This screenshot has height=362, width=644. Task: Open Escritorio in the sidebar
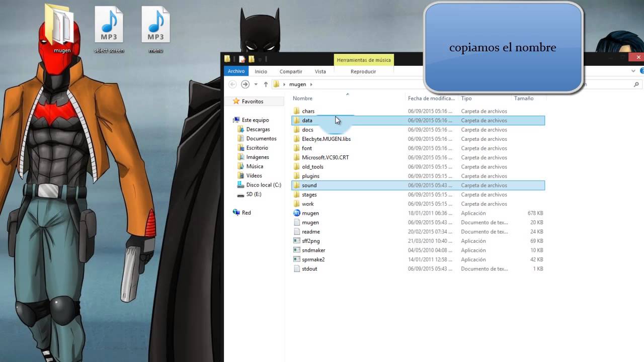point(257,148)
